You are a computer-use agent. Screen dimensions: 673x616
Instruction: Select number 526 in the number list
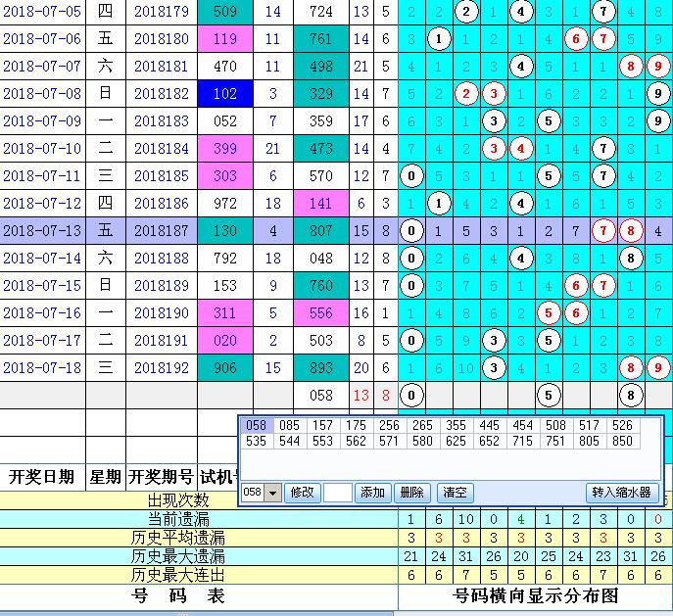click(x=623, y=427)
